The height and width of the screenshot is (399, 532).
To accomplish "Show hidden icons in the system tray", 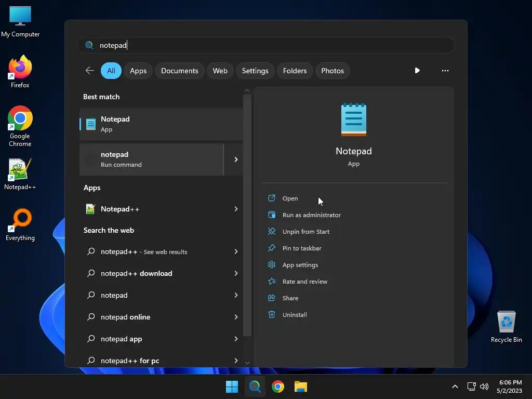I will [x=455, y=387].
